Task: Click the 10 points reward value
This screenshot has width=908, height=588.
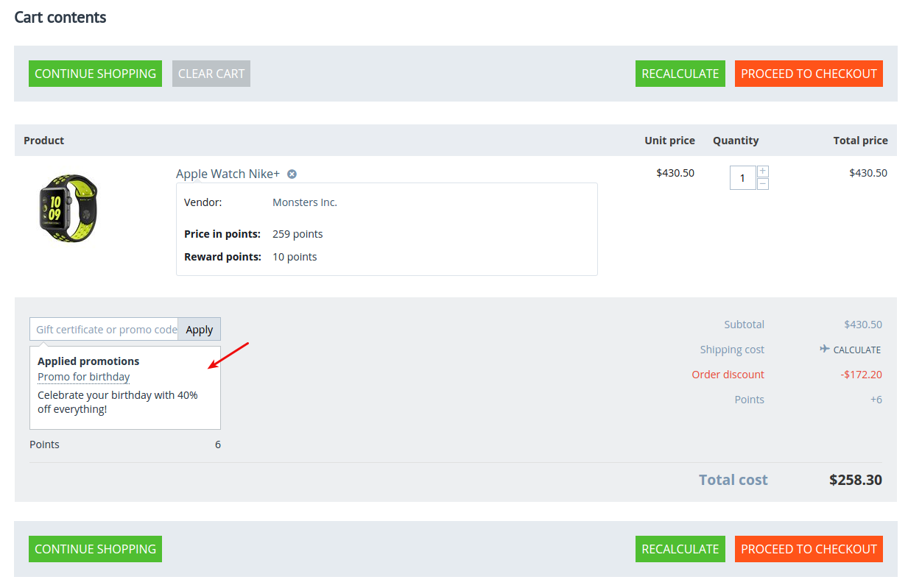Action: 295,257
